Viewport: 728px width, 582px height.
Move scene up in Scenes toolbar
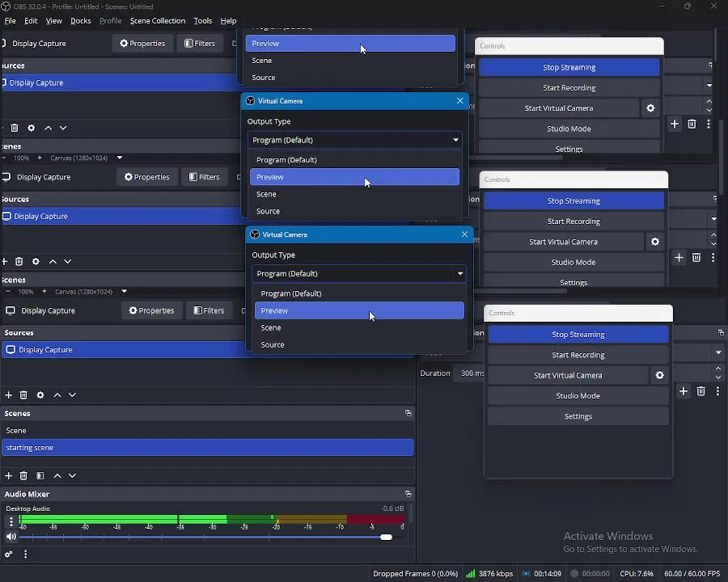click(x=57, y=476)
